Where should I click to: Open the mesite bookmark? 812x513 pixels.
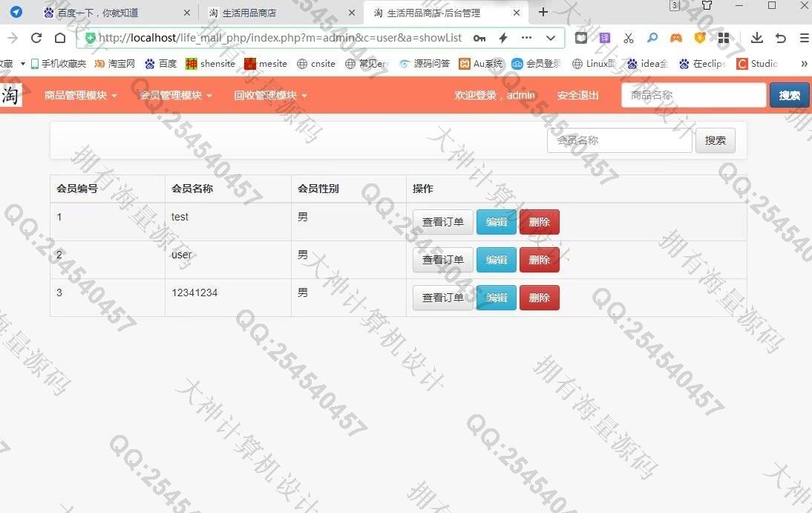pos(266,64)
